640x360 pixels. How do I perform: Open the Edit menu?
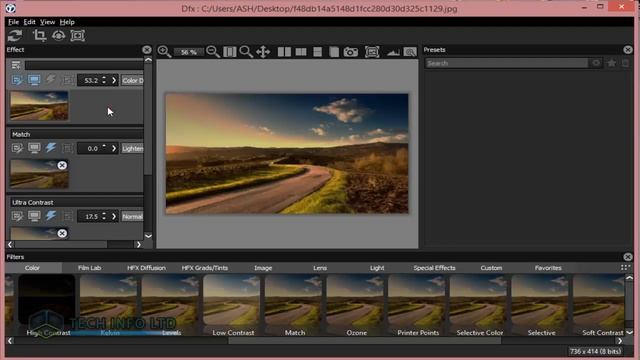(29, 22)
